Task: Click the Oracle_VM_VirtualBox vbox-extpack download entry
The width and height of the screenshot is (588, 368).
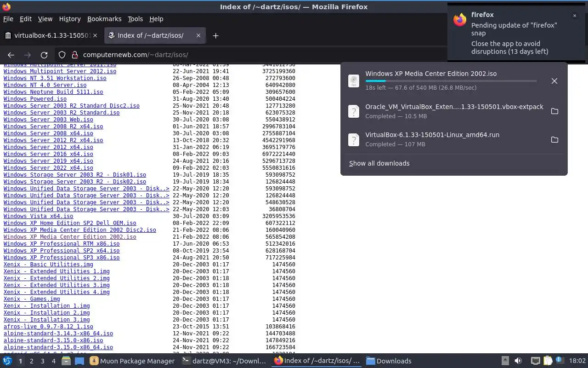Action: click(x=454, y=111)
